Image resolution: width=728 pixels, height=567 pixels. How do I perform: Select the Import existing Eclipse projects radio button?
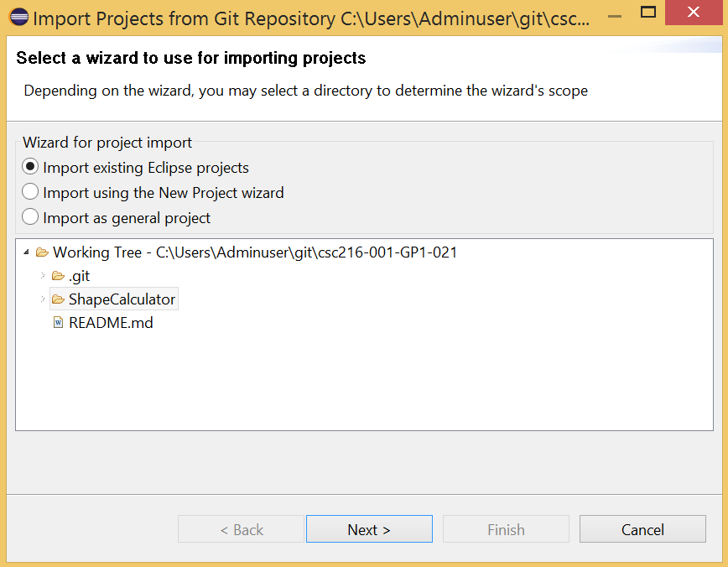[29, 167]
